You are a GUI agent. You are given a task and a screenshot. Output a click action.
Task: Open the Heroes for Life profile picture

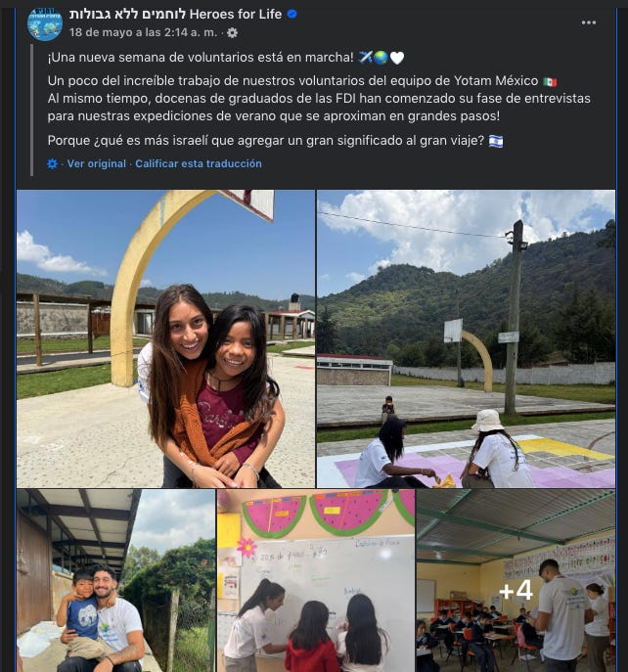point(45,23)
